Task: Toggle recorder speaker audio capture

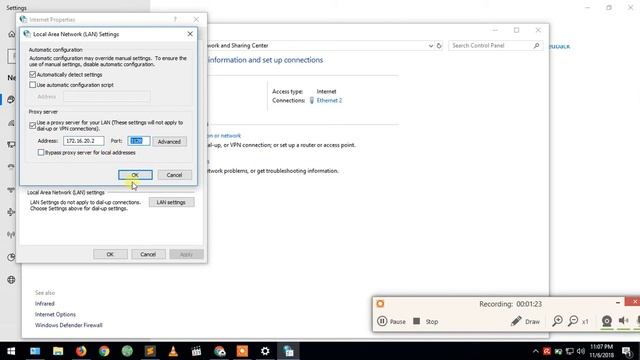Action: pos(623,321)
